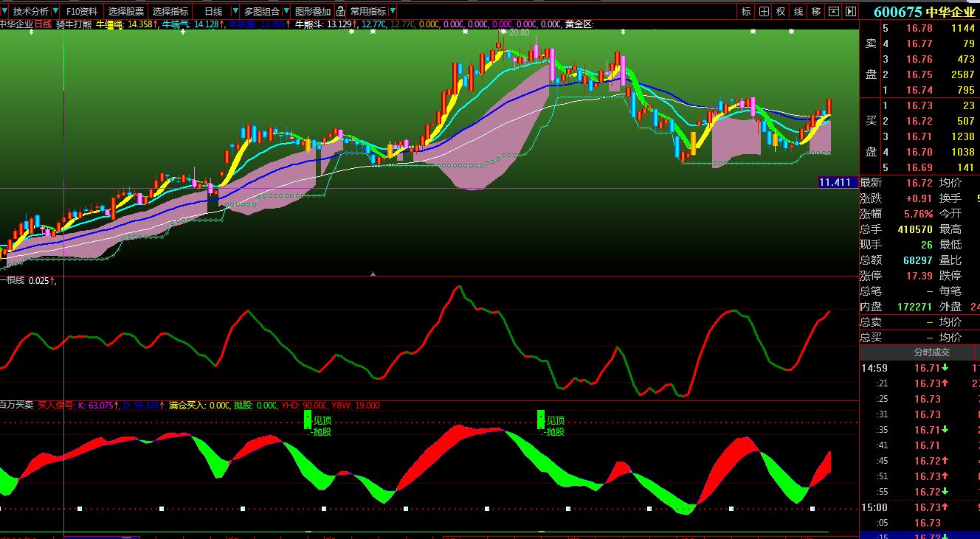The image size is (980, 539).
Task: Open the 多图组合 menu
Action: click(262, 11)
